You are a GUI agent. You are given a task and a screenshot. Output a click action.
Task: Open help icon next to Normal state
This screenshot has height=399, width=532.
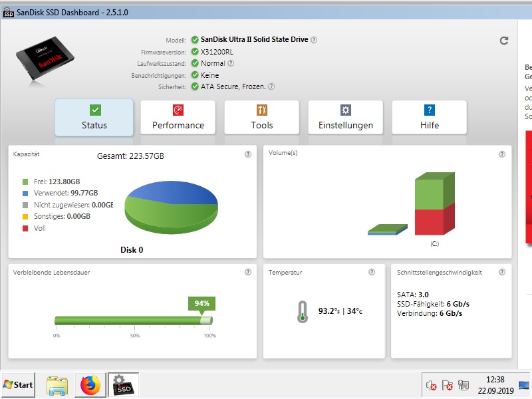pos(231,63)
